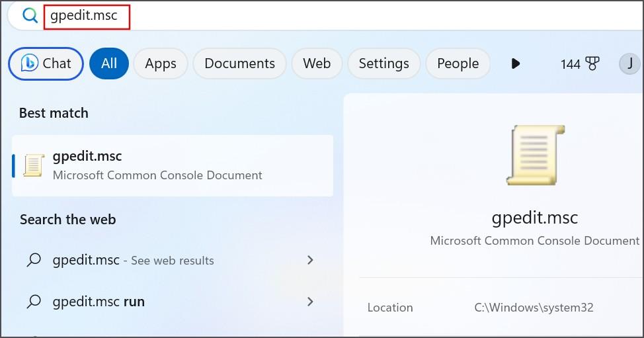Click the magnifier icon beside gpedit.msc run

[34, 302]
